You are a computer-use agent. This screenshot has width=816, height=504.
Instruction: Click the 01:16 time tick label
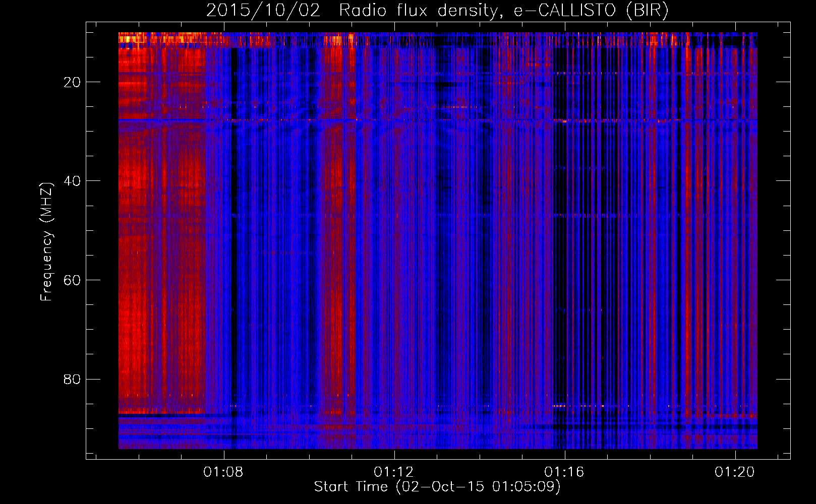click(564, 472)
